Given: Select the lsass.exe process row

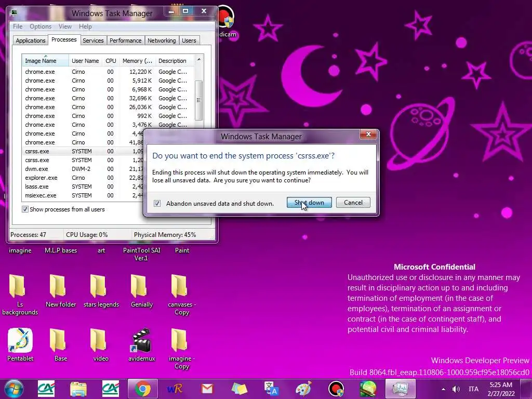Looking at the screenshot, I should (83, 187).
